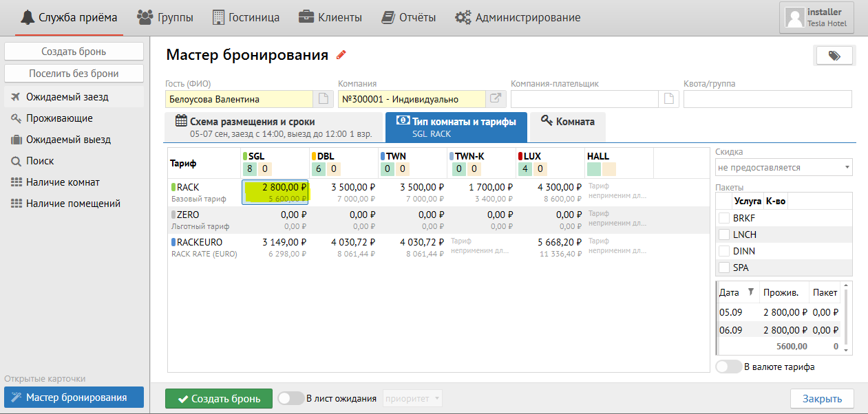Enable the BRKF package checkbox
Viewport: 868px width, 414px height.
[724, 218]
